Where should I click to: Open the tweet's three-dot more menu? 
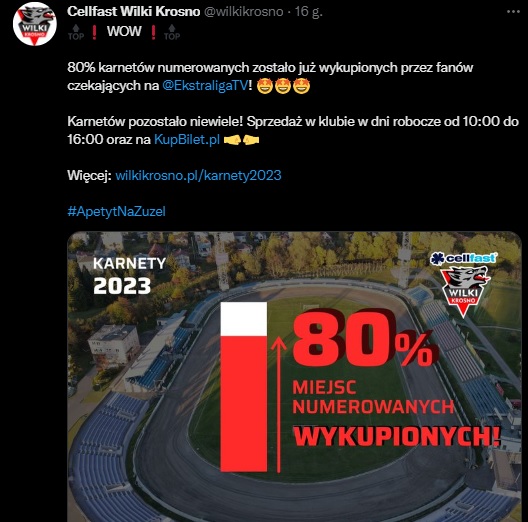point(513,12)
